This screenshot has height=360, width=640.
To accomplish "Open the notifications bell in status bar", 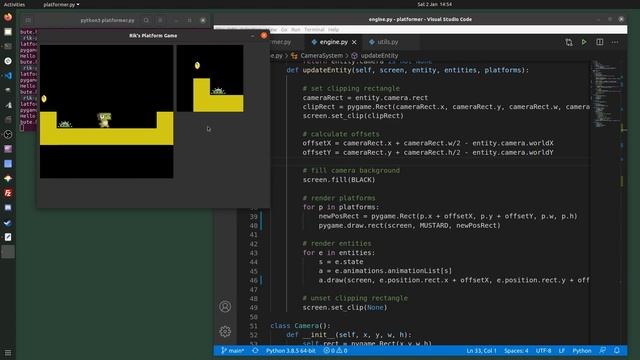I will (x=617, y=351).
